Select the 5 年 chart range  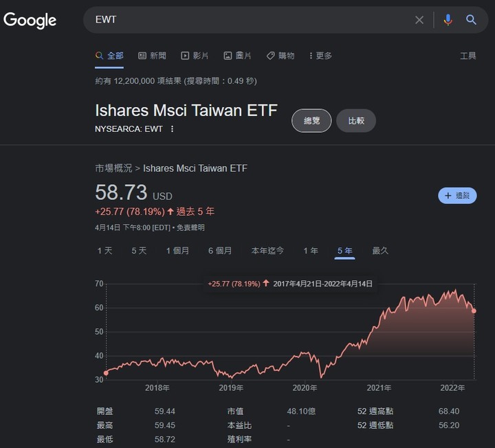344,251
